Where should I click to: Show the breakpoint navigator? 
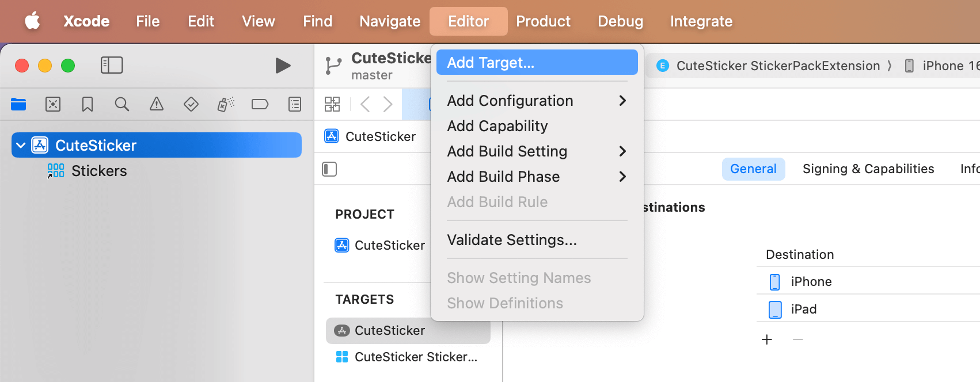coord(260,104)
